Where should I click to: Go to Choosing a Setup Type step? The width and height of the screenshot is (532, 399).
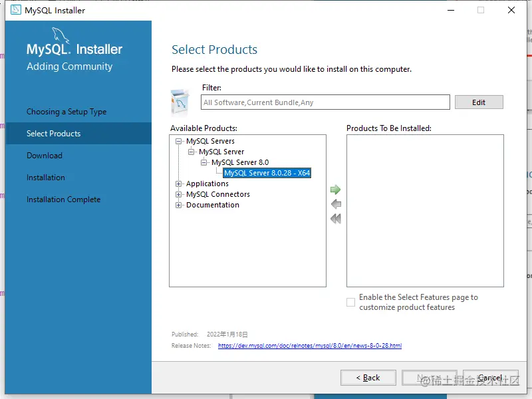66,112
